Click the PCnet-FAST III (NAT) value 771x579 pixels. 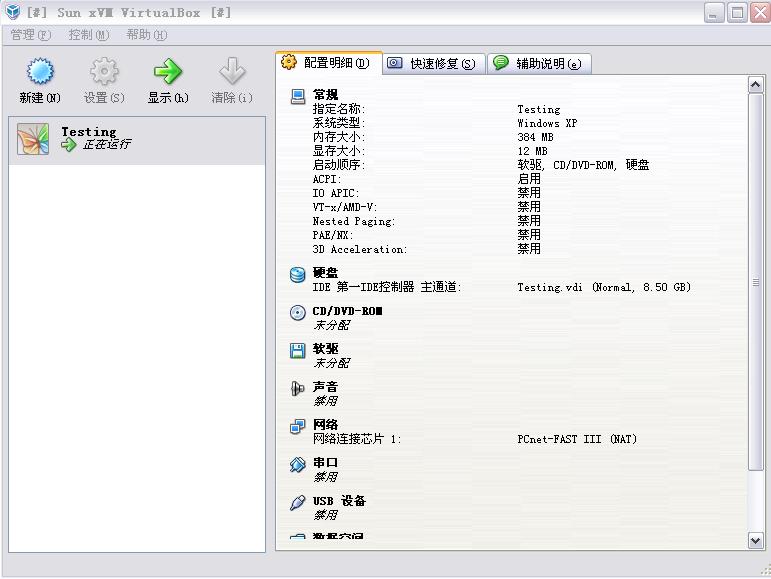[x=577, y=439]
